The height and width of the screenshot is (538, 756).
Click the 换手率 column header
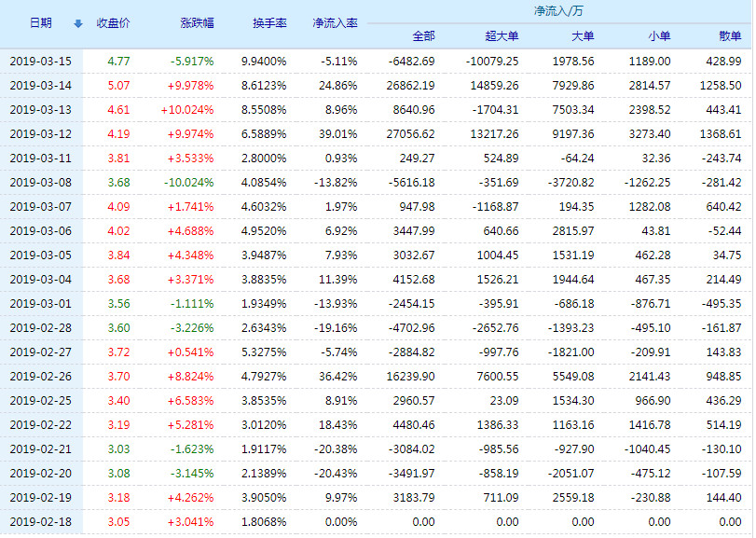269,22
